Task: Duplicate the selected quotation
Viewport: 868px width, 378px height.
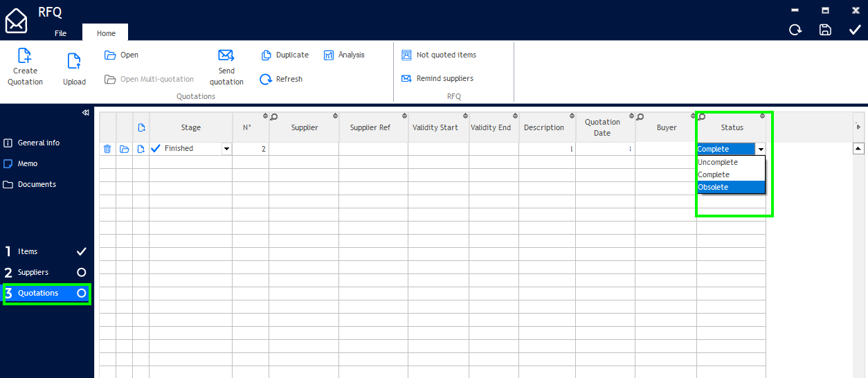Action: (284, 55)
